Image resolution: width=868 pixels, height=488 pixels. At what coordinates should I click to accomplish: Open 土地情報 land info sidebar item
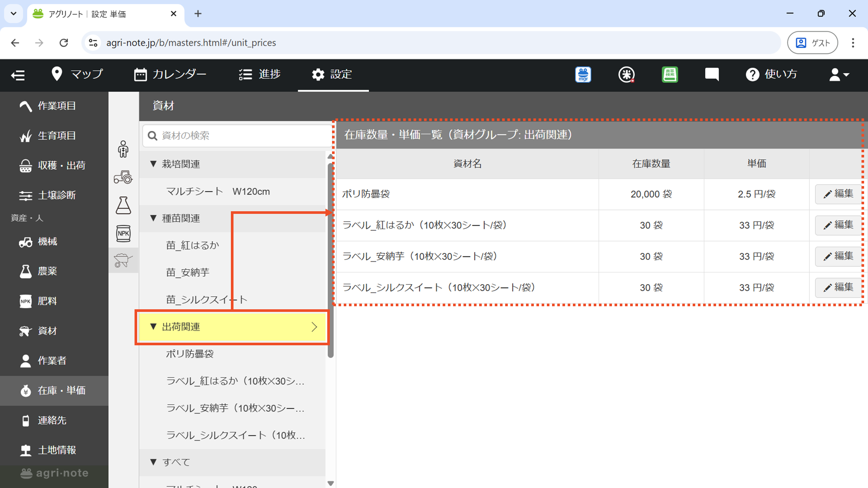coord(54,450)
